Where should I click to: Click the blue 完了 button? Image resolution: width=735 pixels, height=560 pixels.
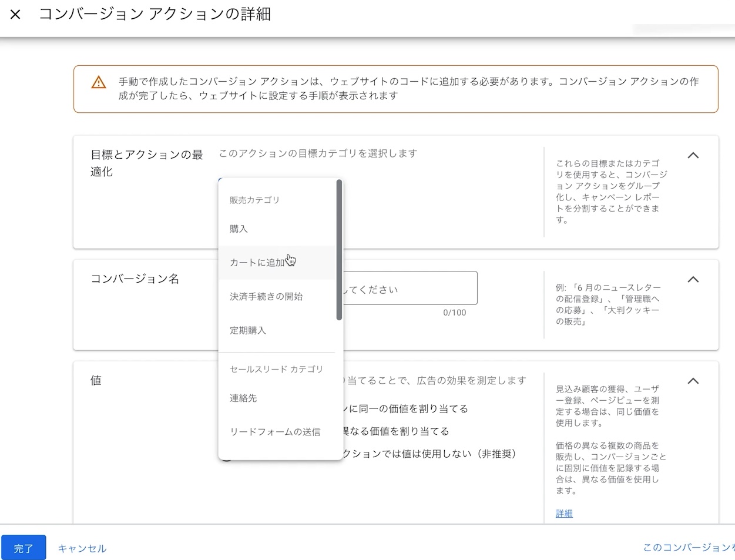click(24, 548)
